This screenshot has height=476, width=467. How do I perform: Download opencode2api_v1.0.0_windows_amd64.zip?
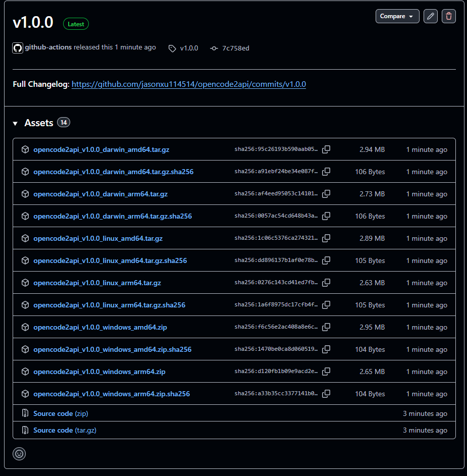coord(100,327)
